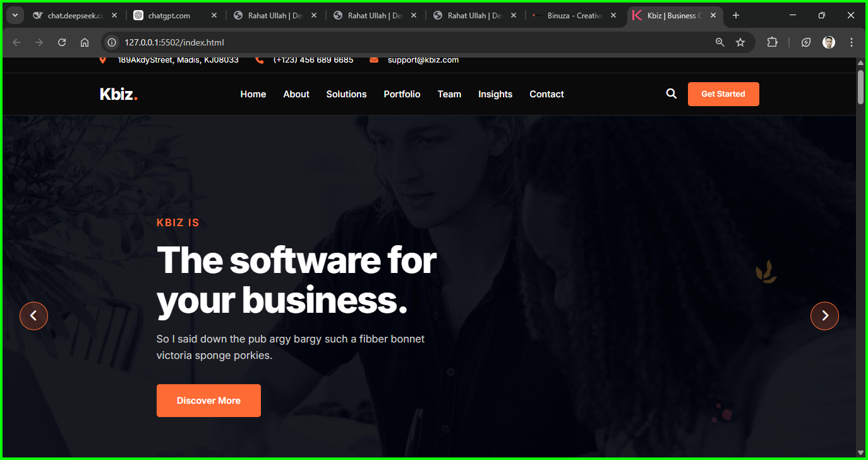Screen dimensions: 868x460
Task: Open the browser tab search chevron
Action: tap(14, 15)
